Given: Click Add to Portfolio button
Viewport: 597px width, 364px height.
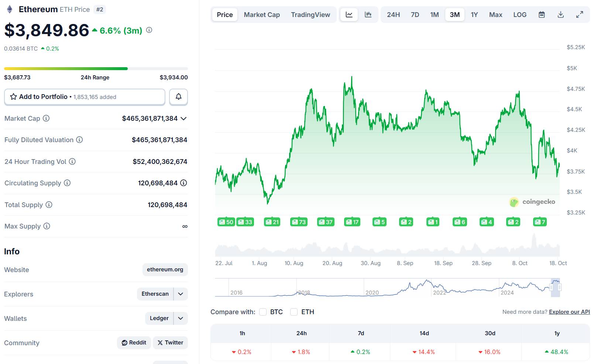Looking at the screenshot, I should [x=85, y=97].
